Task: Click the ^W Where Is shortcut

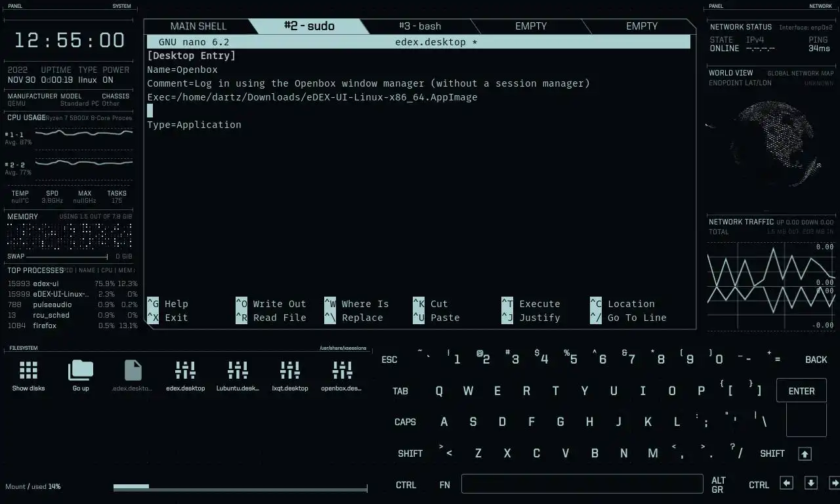Action: click(356, 304)
